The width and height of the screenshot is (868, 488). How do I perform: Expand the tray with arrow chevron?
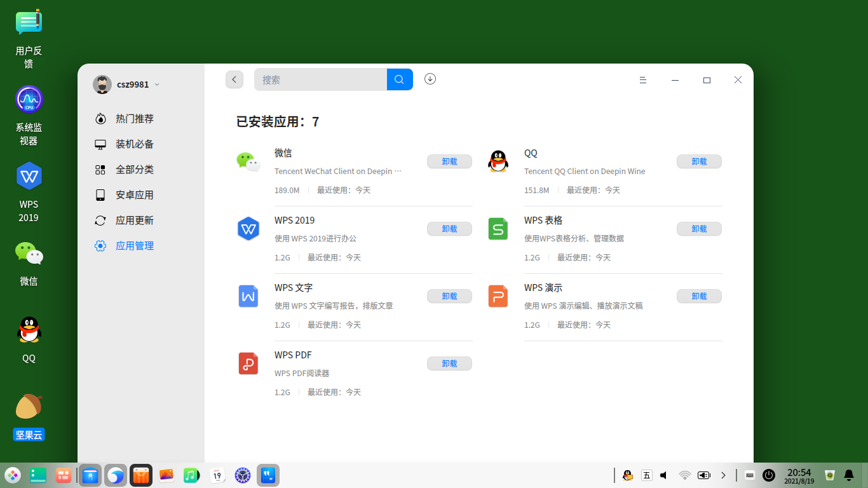point(723,475)
